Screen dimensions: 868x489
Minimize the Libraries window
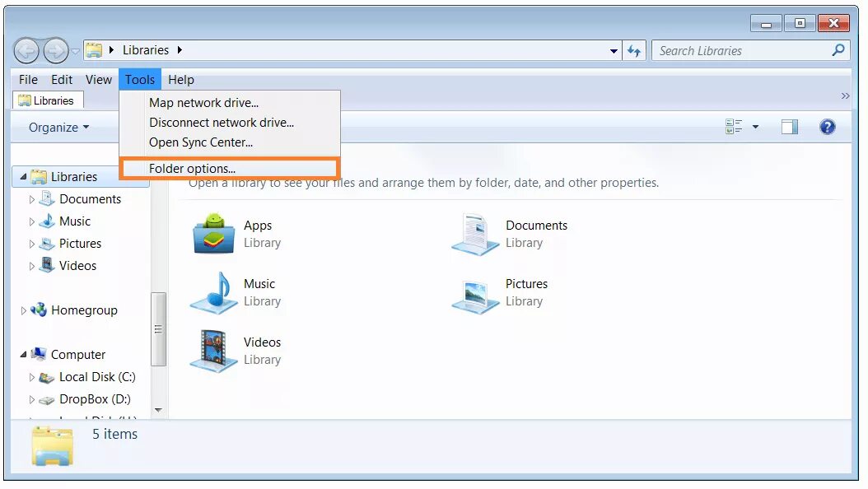tap(766, 23)
